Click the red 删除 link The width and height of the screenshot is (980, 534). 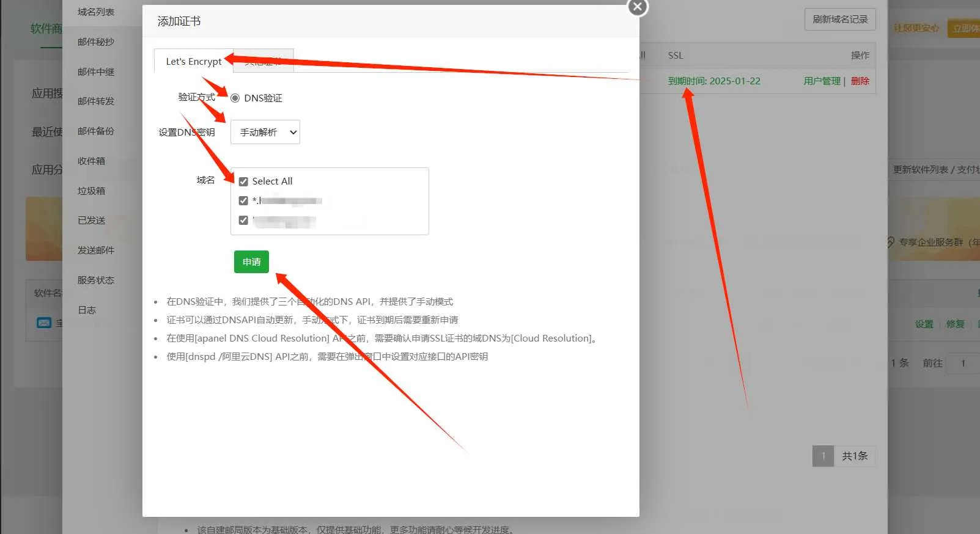pyautogui.click(x=860, y=81)
